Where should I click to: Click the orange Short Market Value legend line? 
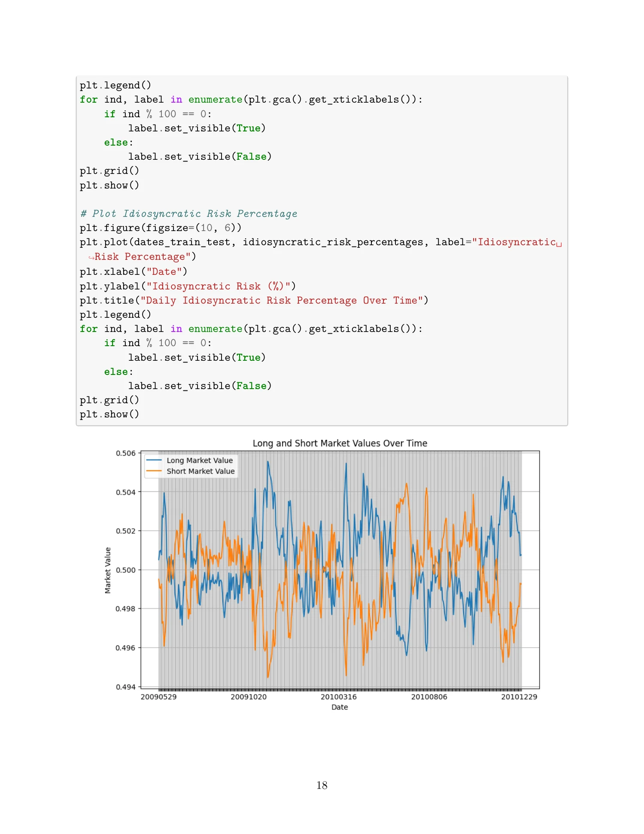[154, 471]
